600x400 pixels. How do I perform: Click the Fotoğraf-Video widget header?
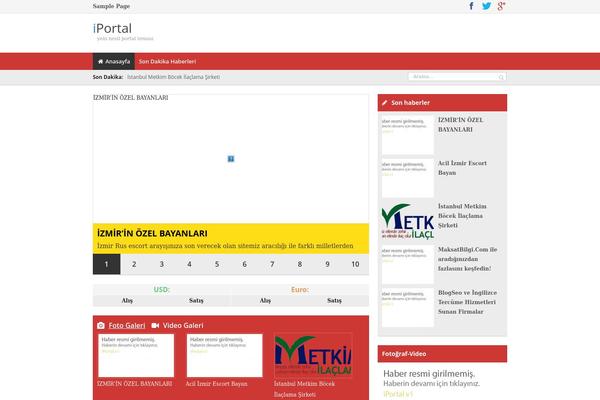coord(442,354)
